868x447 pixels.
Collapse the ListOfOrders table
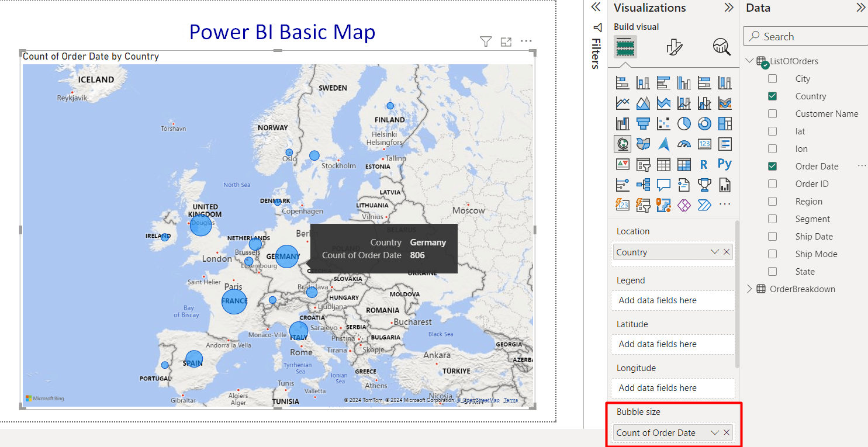tap(749, 61)
